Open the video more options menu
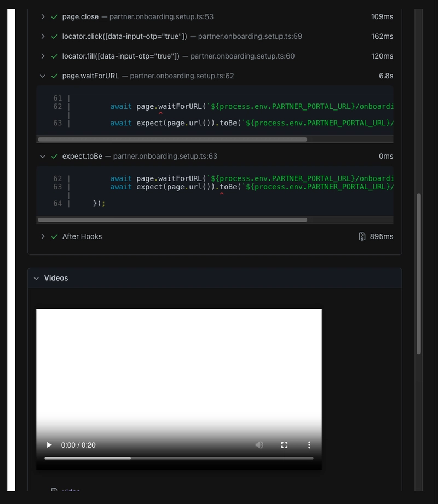 coord(309,445)
